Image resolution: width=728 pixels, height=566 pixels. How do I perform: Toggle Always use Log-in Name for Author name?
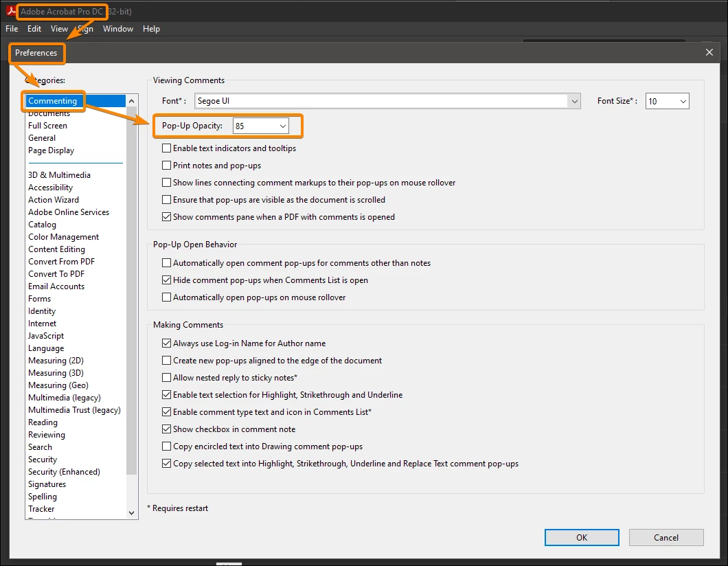pos(166,343)
